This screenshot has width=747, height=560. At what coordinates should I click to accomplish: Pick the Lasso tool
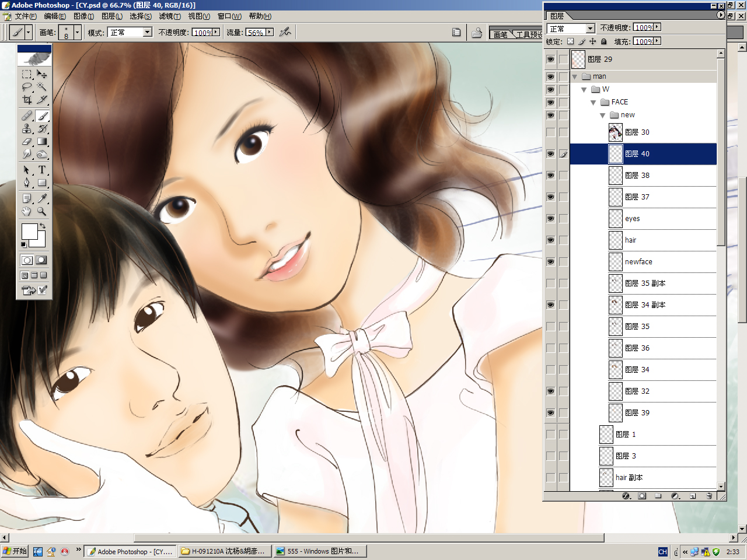click(27, 87)
